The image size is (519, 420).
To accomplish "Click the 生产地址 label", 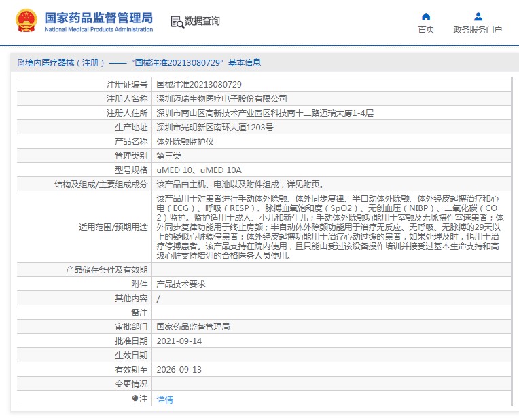I will click(x=131, y=128).
